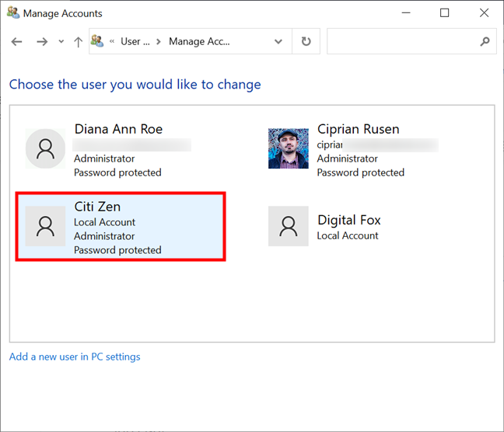Select the Ciprian Rusen profile photo
Image resolution: width=504 pixels, height=432 pixels.
[289, 148]
